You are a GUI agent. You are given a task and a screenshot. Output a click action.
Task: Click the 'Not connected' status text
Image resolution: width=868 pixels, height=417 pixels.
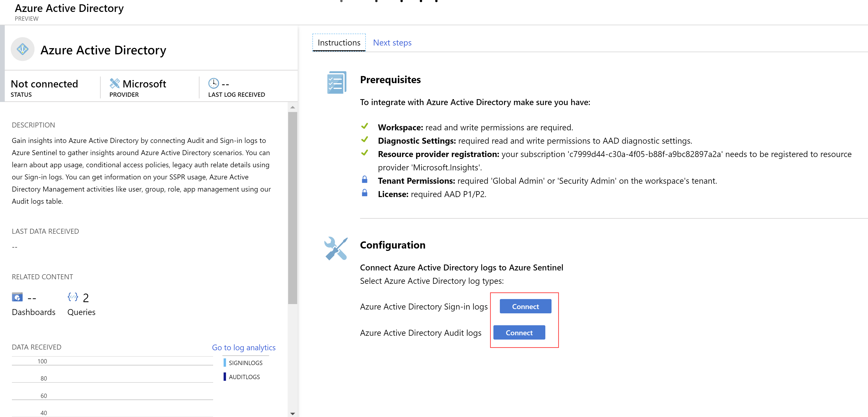[x=44, y=84]
